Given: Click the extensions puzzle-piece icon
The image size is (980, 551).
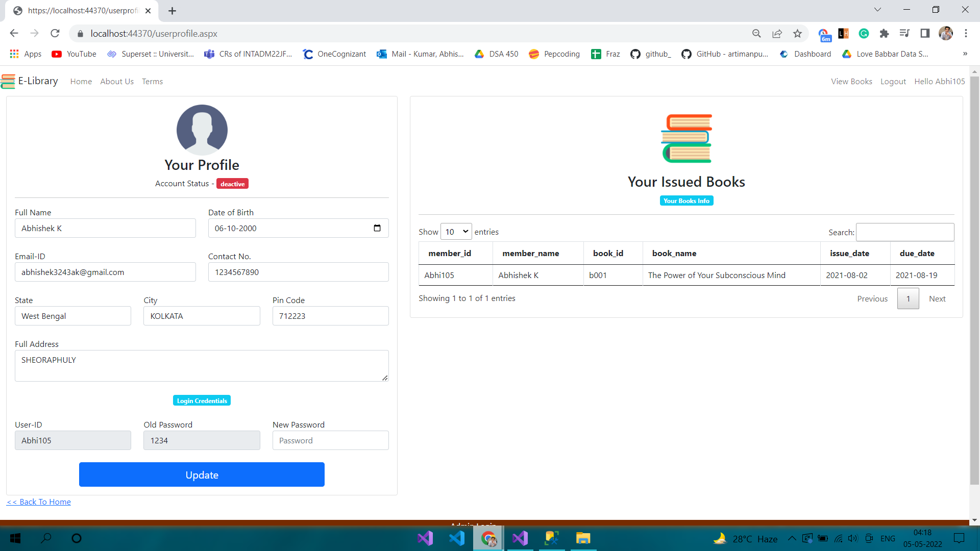Looking at the screenshot, I should [x=884, y=34].
